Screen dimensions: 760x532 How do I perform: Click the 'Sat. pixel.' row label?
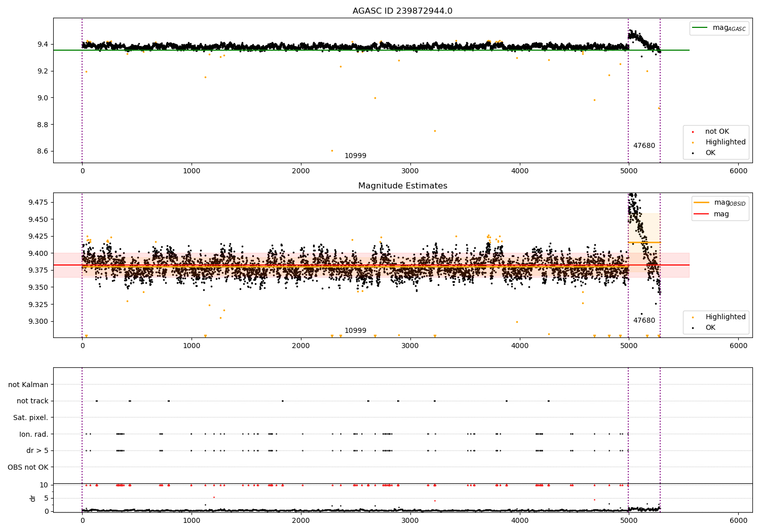pyautogui.click(x=31, y=418)
